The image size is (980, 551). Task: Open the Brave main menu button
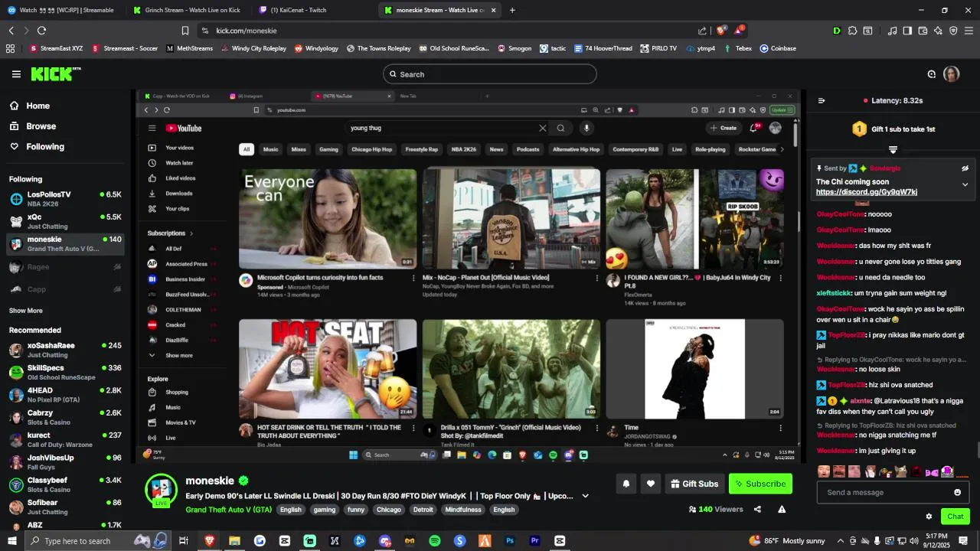pyautogui.click(x=969, y=31)
